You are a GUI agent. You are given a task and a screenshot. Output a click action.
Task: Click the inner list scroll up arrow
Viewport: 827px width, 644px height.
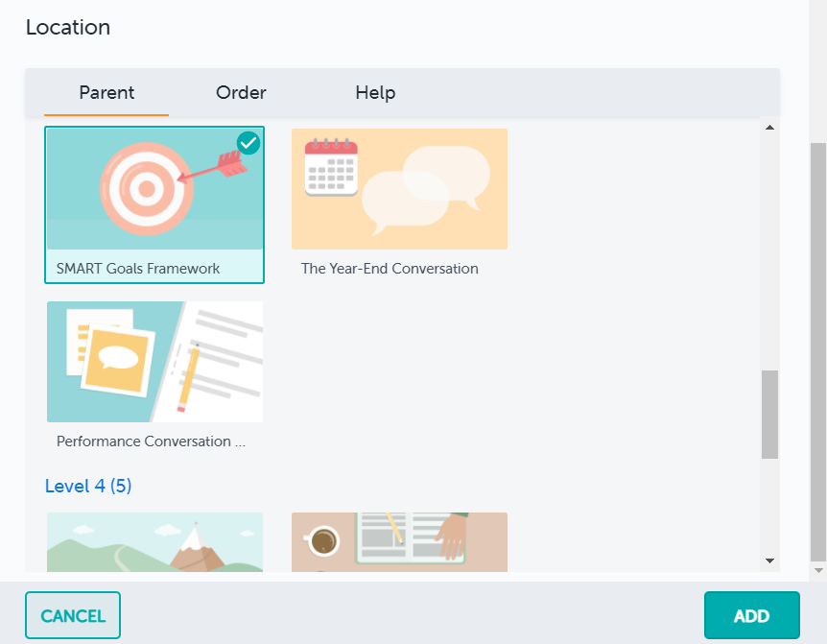click(769, 128)
